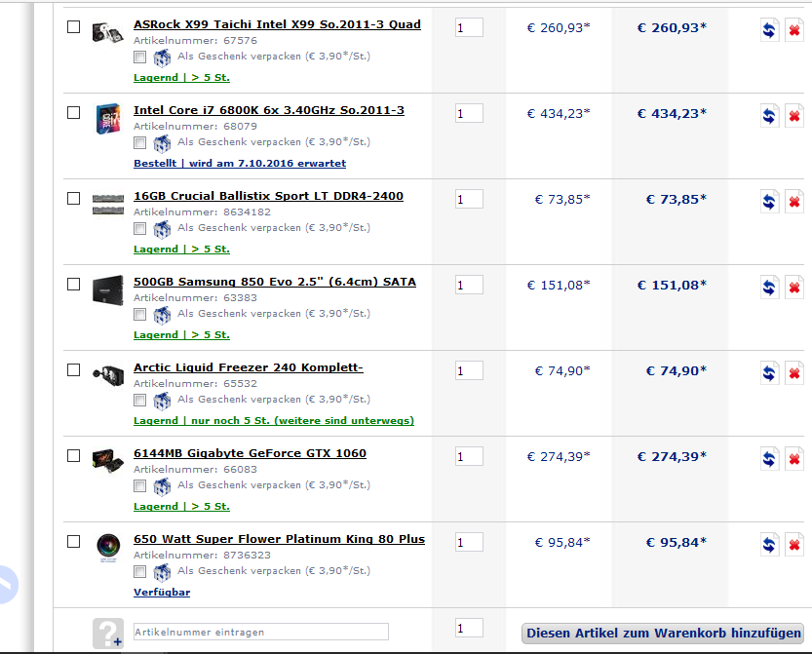The width and height of the screenshot is (812, 654).
Task: Open 6144MB Gigabyte GeForce GTX 1060 link
Action: (x=250, y=453)
